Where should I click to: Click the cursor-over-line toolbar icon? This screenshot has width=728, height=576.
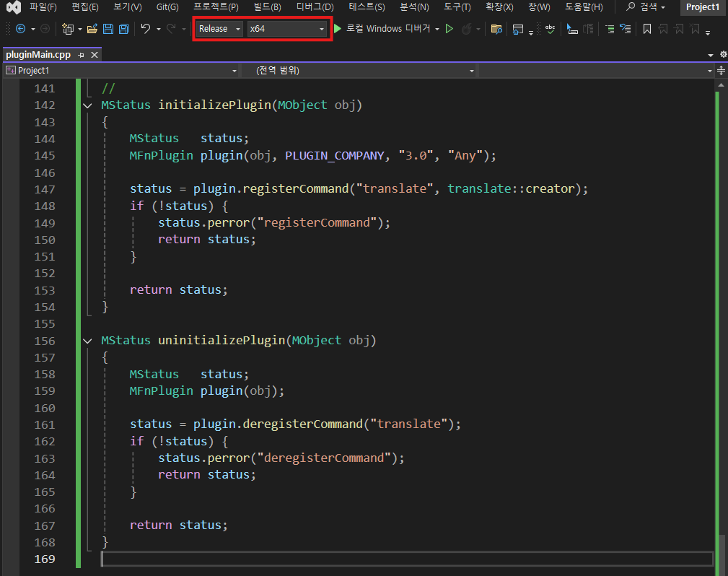click(x=572, y=30)
